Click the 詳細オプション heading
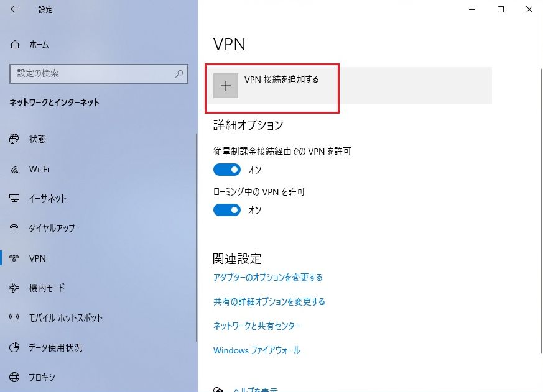Screen dimensions: 543x392 click(x=248, y=125)
